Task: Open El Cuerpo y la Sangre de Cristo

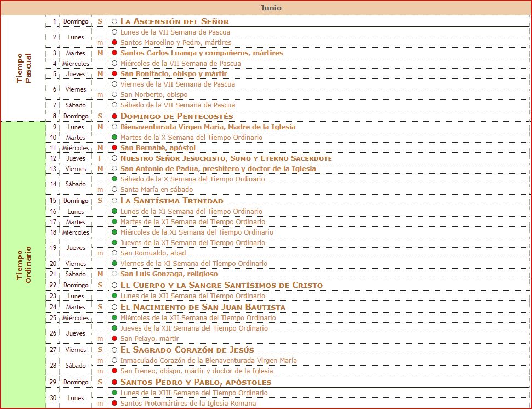Action: (221, 285)
